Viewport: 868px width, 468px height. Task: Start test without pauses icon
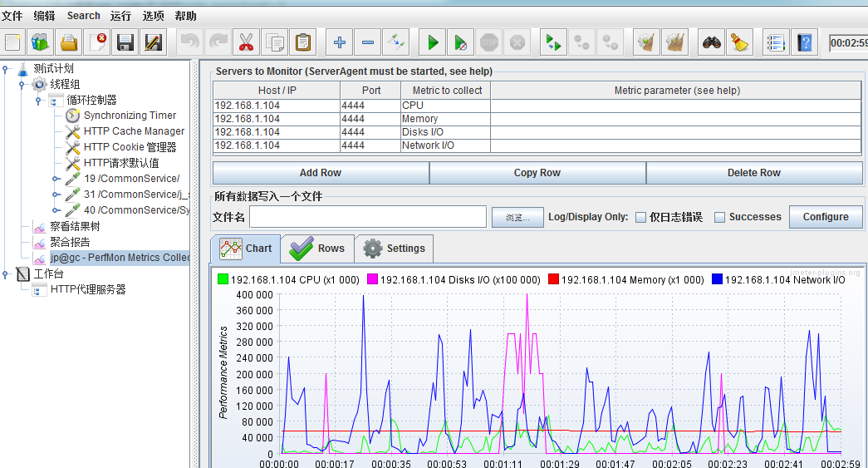tap(460, 42)
